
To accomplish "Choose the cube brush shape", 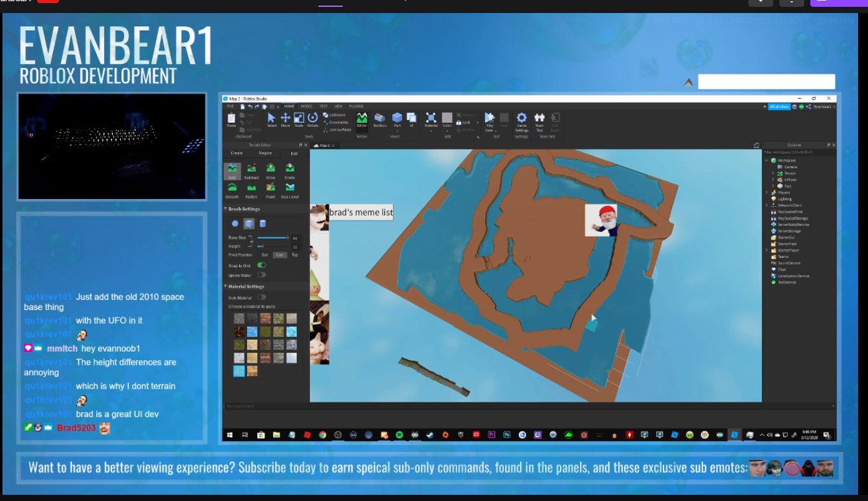I will tap(248, 224).
